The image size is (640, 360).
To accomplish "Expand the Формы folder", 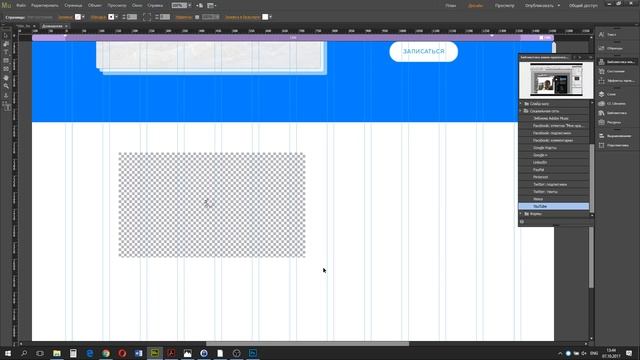I will coord(521,213).
